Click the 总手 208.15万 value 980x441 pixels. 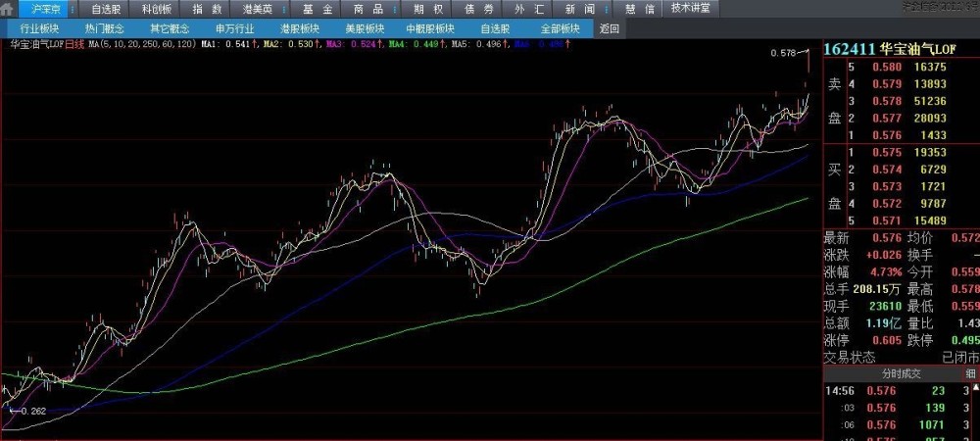click(875, 289)
